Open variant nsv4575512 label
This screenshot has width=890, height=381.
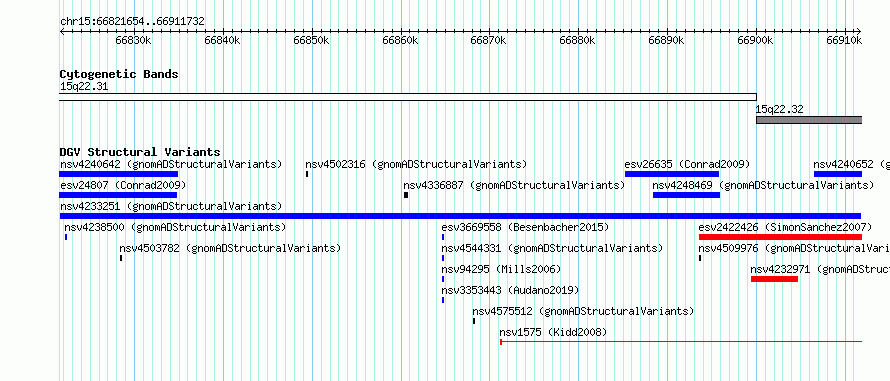click(583, 312)
